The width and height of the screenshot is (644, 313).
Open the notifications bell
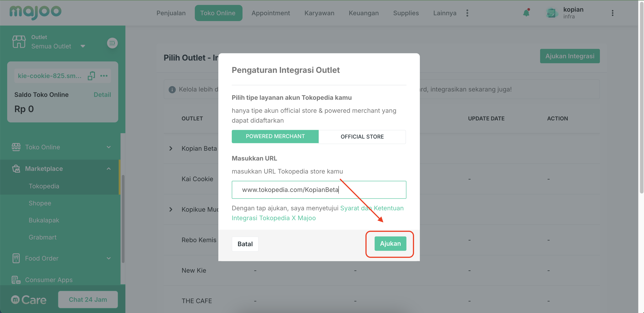tap(526, 13)
